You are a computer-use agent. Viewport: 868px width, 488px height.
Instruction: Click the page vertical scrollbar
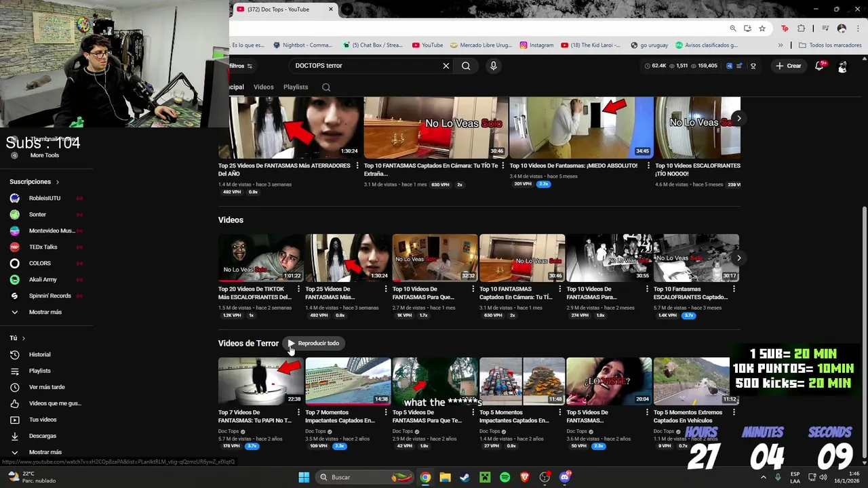[x=864, y=332]
